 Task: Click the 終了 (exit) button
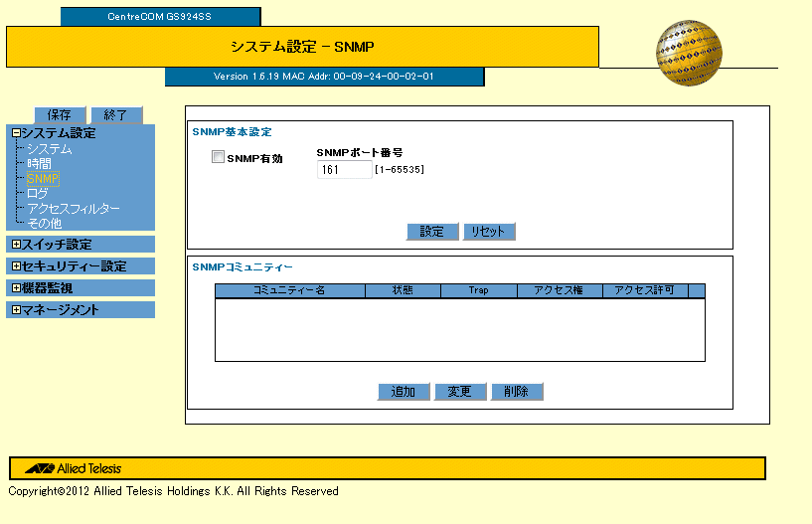tap(116, 114)
